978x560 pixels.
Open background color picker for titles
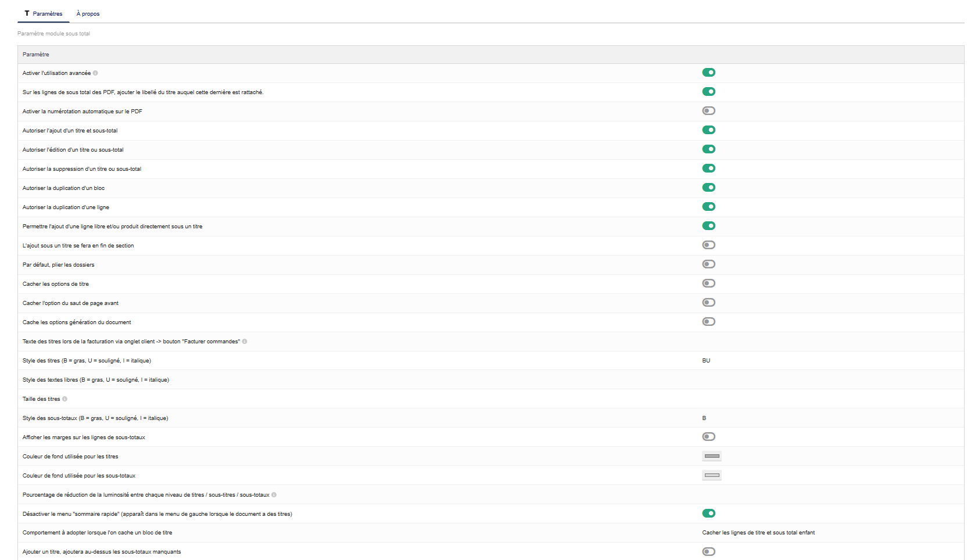(x=712, y=456)
